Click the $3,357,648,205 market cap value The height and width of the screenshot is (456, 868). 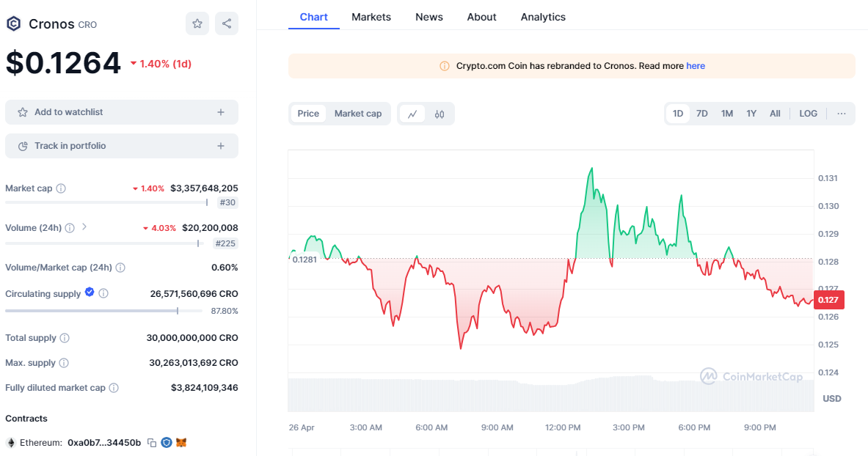204,188
